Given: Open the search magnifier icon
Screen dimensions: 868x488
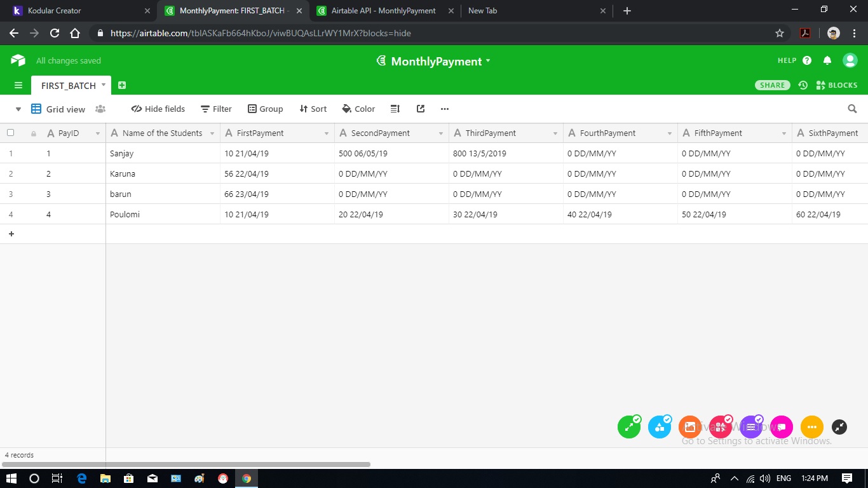Looking at the screenshot, I should pyautogui.click(x=852, y=109).
